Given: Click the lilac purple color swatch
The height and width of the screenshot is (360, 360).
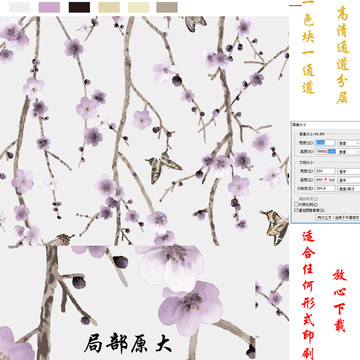Looking at the screenshot, I should (x=49, y=7).
